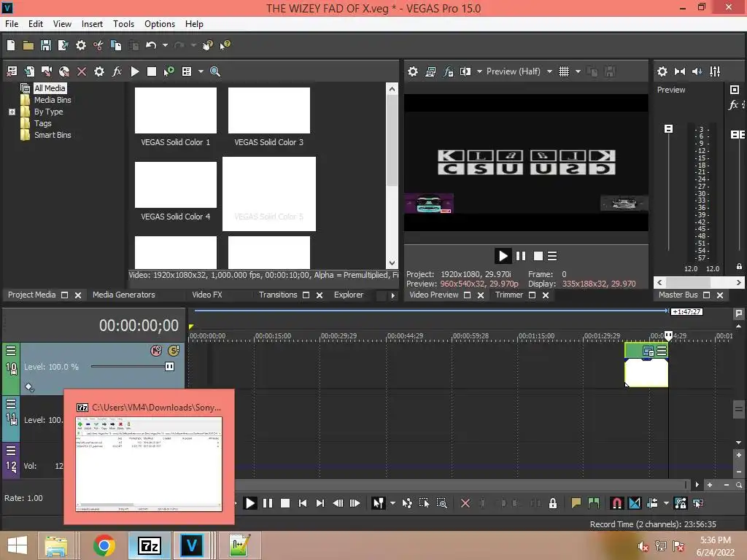Screen dimensions: 747x560
Task: Select the All Media tree item
Action: [50, 88]
